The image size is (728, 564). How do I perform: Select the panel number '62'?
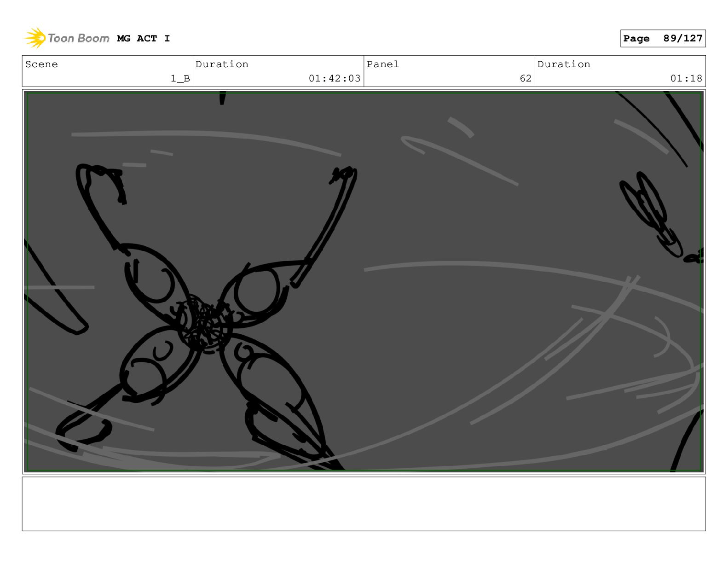(526, 79)
